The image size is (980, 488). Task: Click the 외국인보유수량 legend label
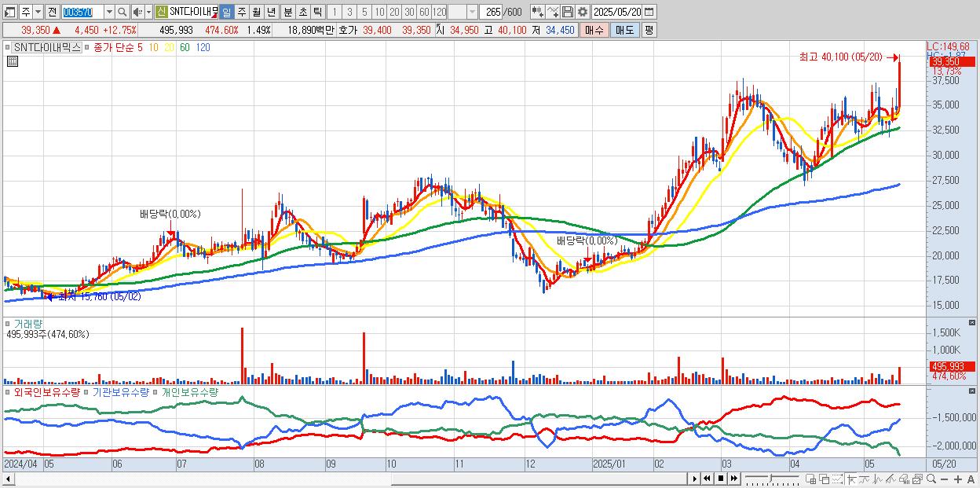coord(47,391)
